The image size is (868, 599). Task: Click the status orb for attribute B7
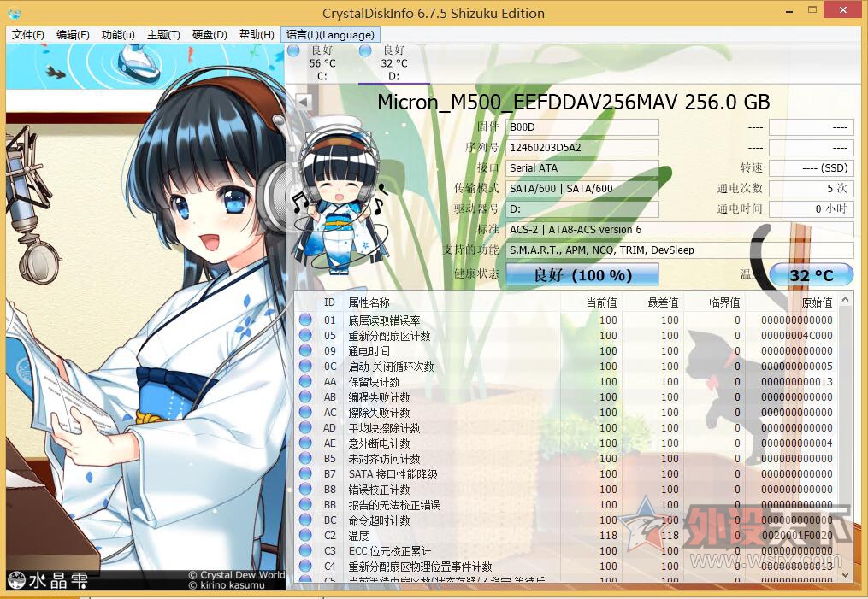(305, 474)
